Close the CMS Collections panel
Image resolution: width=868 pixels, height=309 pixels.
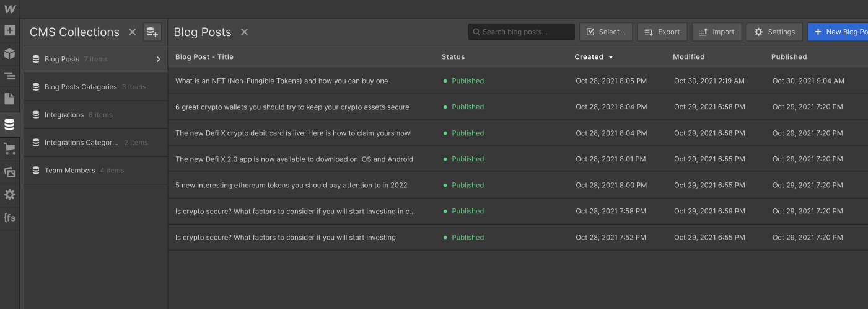pyautogui.click(x=132, y=32)
